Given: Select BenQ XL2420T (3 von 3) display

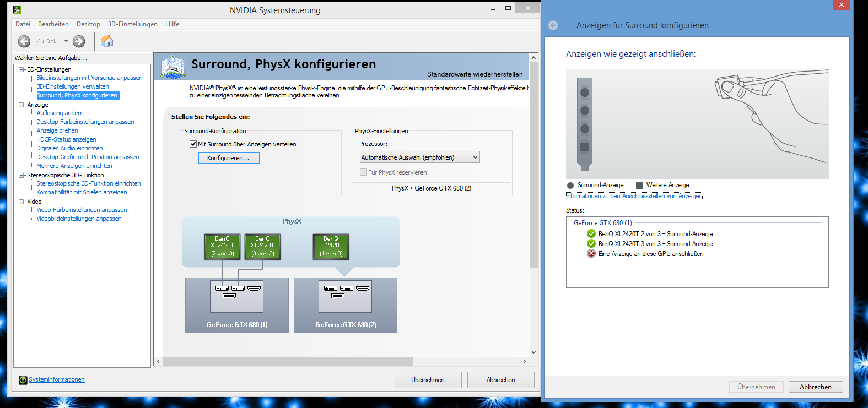Looking at the screenshot, I should tap(263, 247).
